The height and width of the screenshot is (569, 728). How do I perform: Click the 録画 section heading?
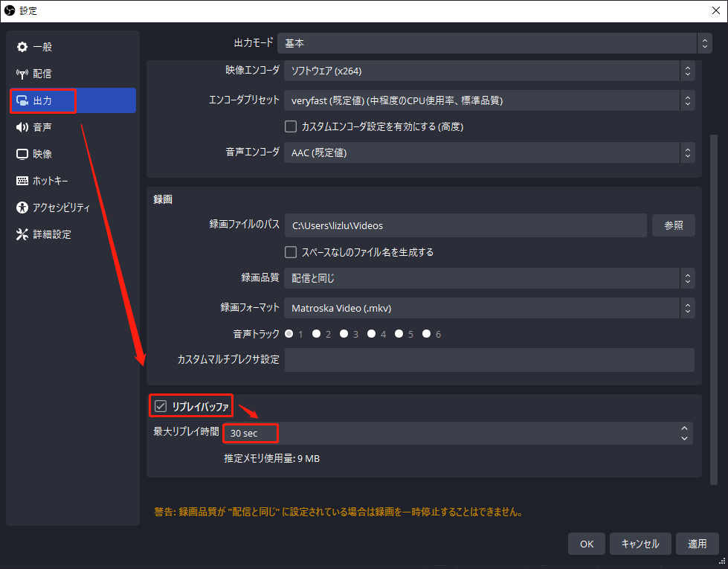pos(163,199)
